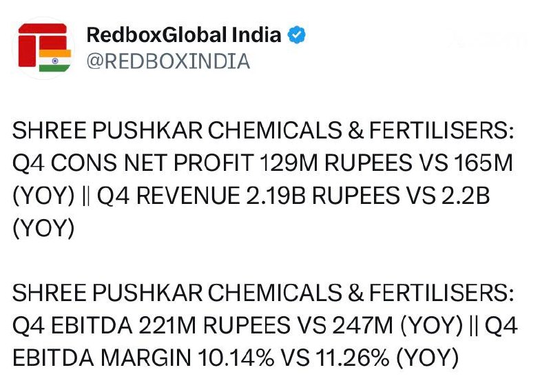Click the Indian flag in the avatar

55,61
